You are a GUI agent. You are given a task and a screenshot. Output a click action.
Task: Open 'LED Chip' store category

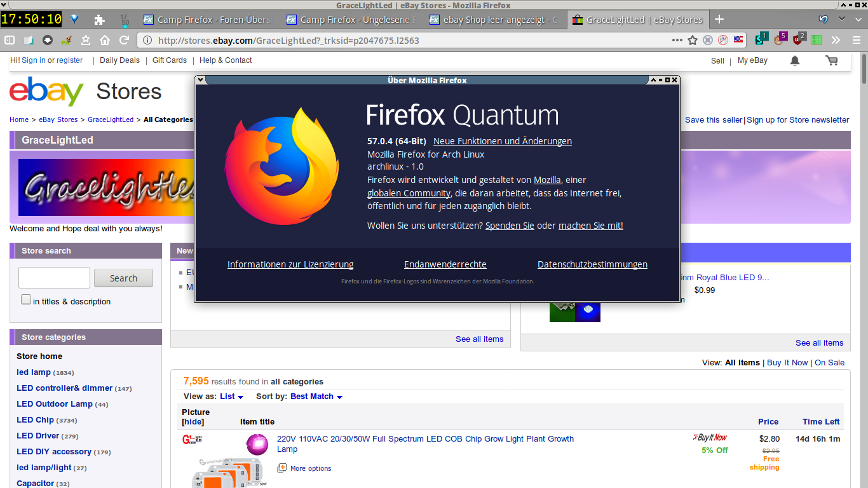click(x=35, y=419)
